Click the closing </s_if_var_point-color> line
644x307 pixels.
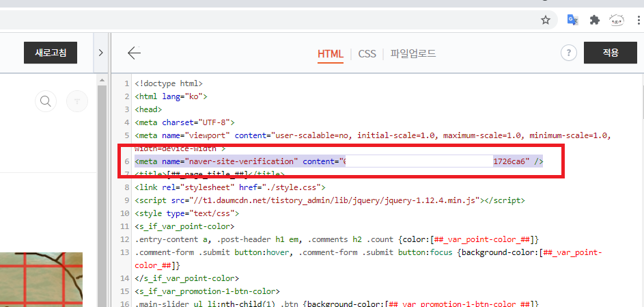[x=187, y=278]
